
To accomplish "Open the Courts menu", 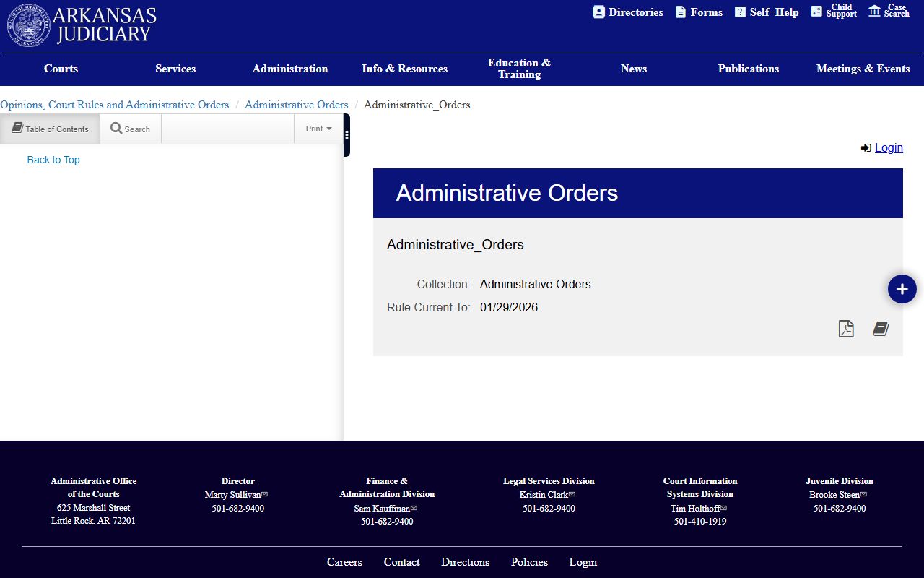I will pos(61,69).
